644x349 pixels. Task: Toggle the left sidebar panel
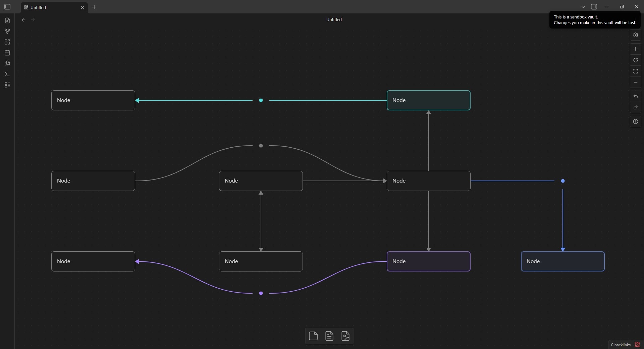(x=7, y=7)
